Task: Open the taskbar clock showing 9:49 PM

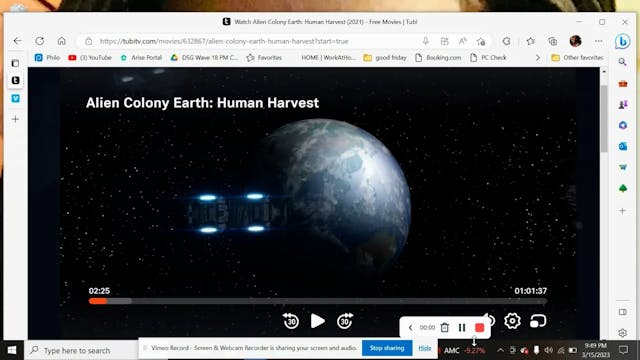Action: (x=596, y=350)
